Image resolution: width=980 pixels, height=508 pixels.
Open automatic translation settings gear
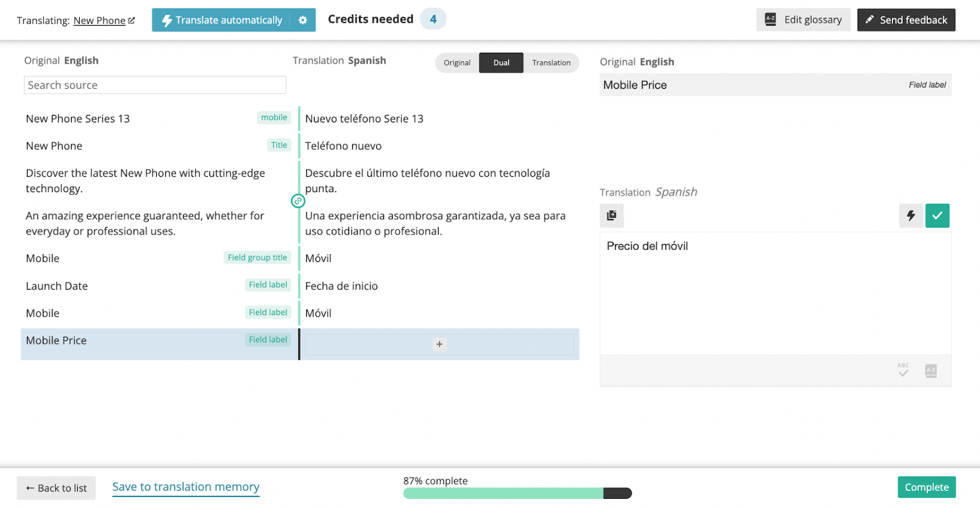coord(303,20)
